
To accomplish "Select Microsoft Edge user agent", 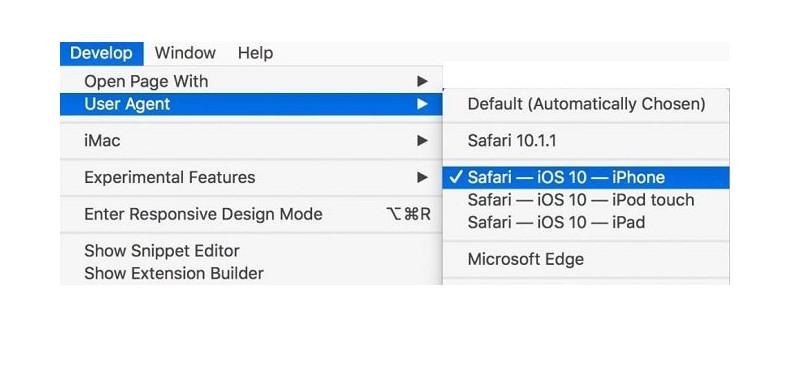I will pos(586,259).
